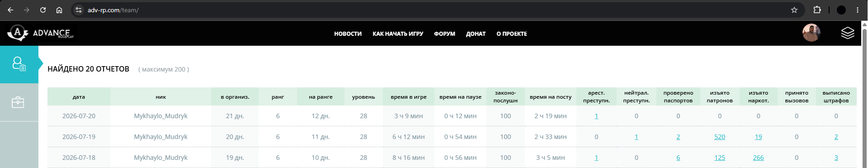Viewport: 868px width, 168px height.
Task: Click the 'в организ.' column header
Action: tap(235, 96)
